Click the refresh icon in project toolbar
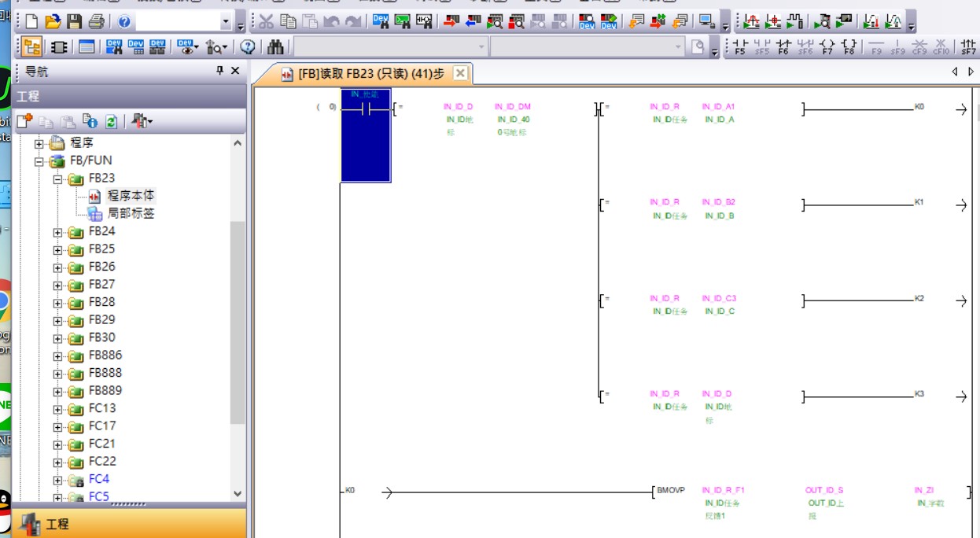This screenshot has width=980, height=538. click(111, 121)
